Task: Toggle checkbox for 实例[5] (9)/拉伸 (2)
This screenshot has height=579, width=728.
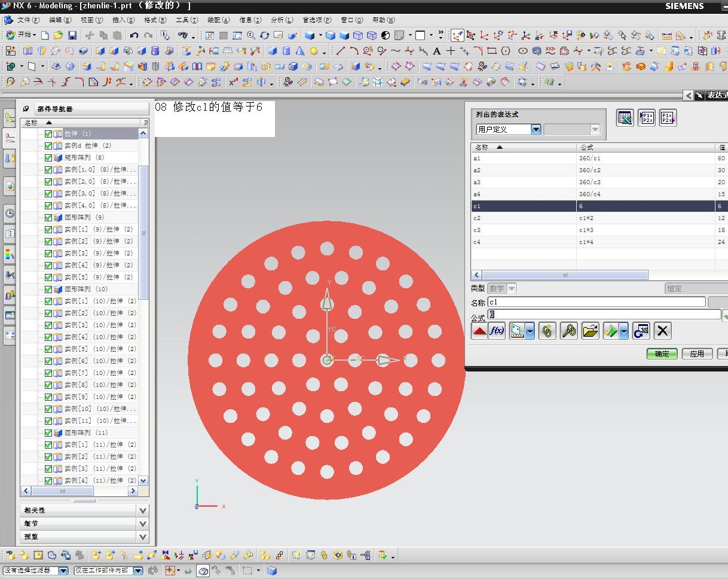Action: 48,277
